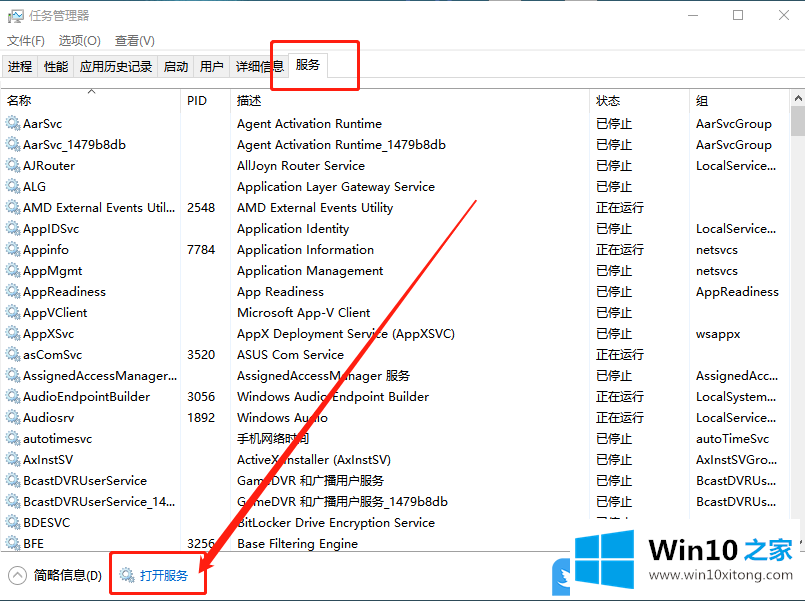Click the Task Manager app icon in title bar

tap(15, 15)
